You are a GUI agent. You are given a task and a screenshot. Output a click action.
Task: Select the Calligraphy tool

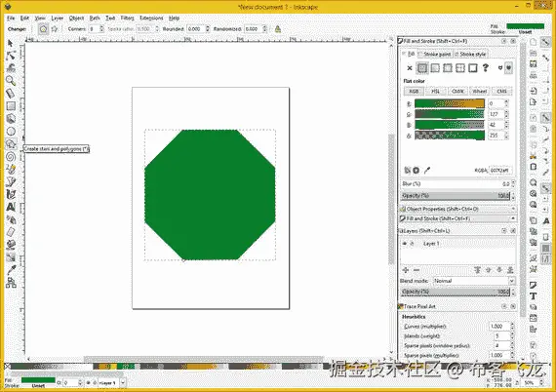pyautogui.click(x=11, y=194)
